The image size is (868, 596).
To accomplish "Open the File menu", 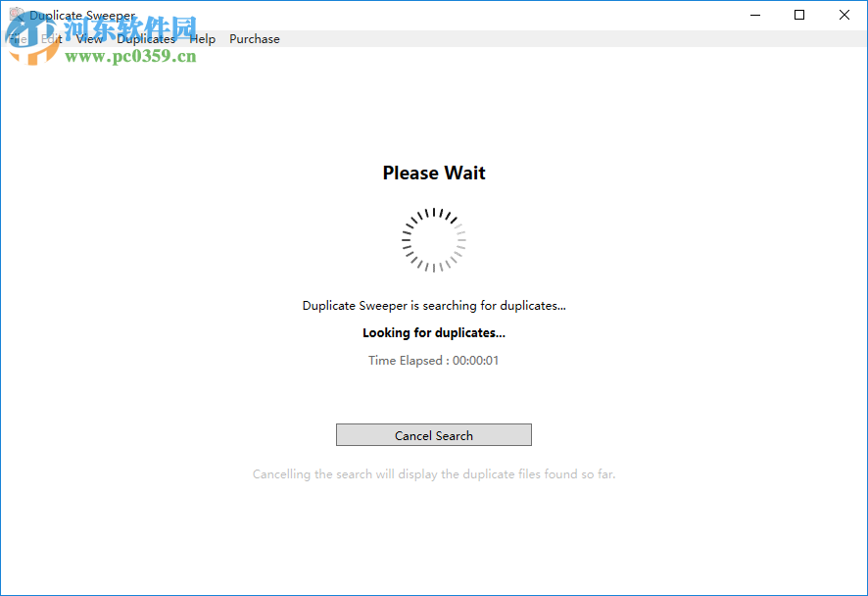I will [18, 38].
